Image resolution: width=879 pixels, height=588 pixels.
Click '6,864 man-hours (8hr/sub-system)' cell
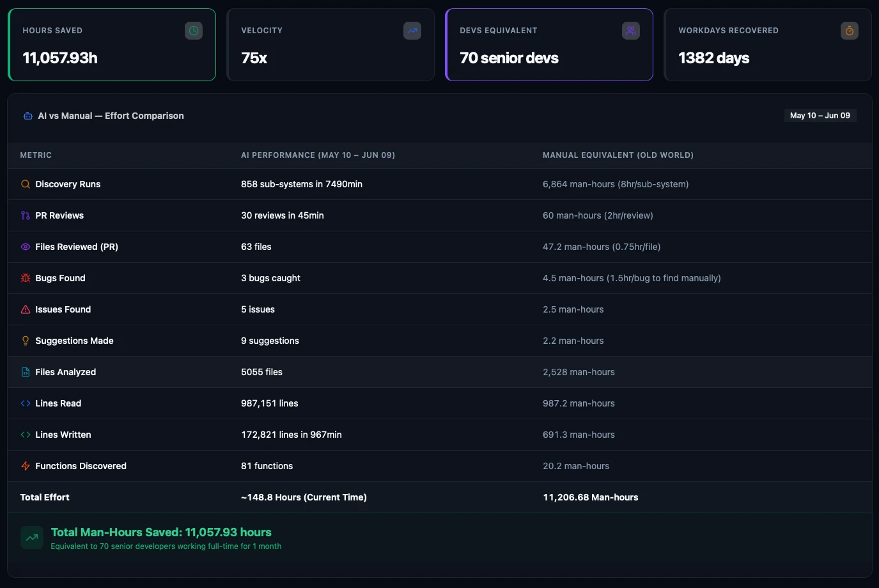point(616,184)
